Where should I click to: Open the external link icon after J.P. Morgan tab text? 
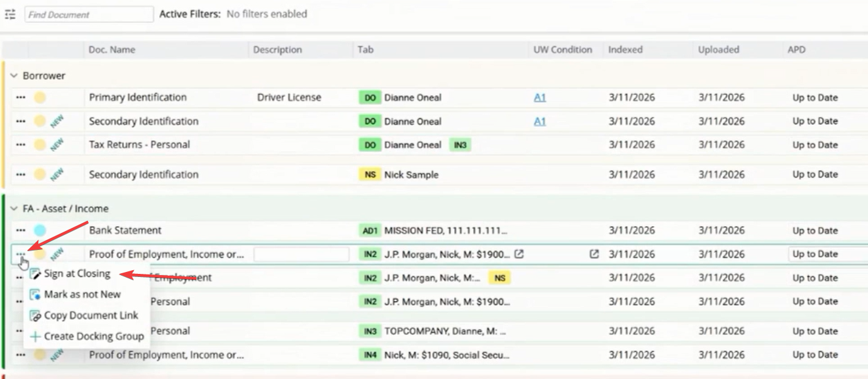[519, 254]
